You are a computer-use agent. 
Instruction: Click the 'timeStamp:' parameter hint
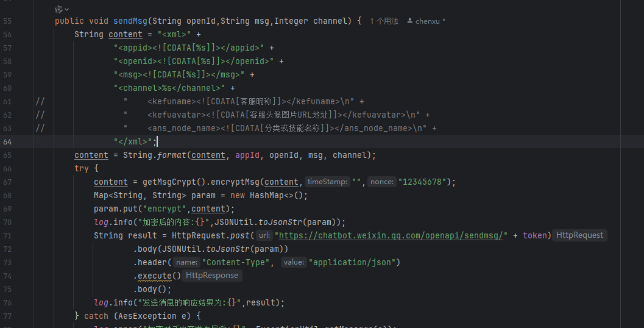tap(327, 182)
